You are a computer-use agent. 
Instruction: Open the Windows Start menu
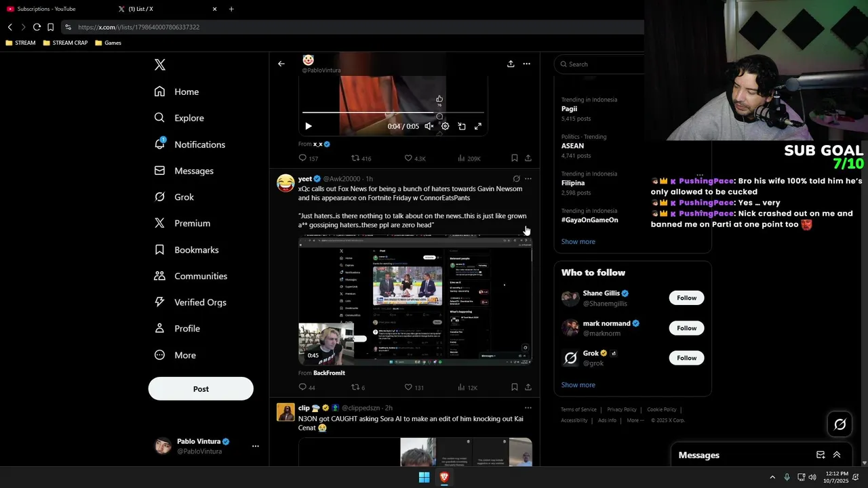(x=424, y=477)
